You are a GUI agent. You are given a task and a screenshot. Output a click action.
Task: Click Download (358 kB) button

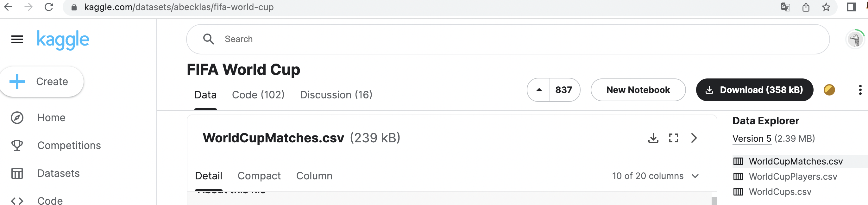click(x=754, y=90)
